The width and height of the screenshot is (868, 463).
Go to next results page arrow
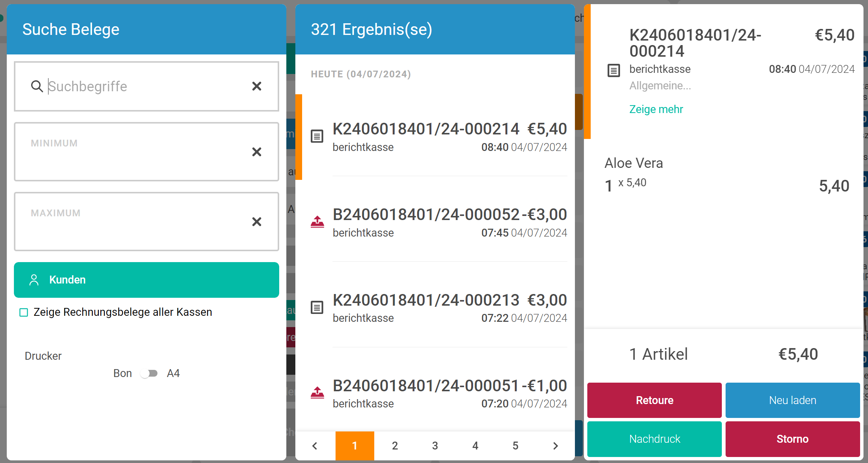(555, 446)
